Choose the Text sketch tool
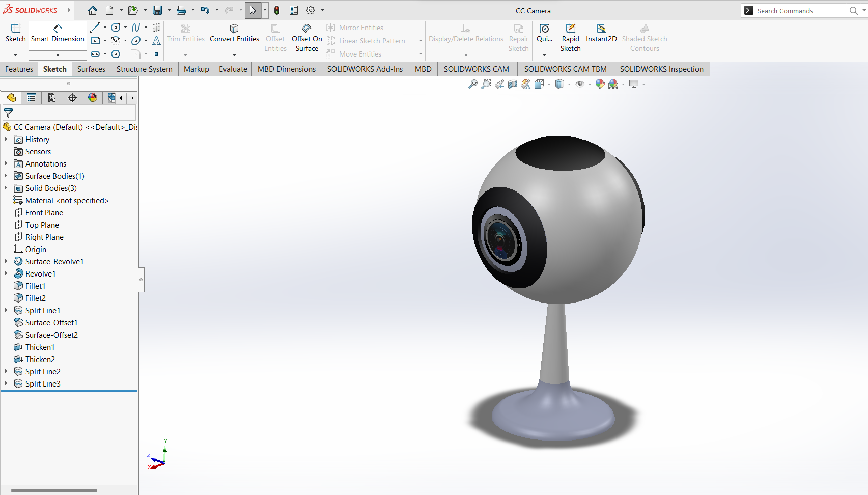Screen dimensions: 868x495 [156, 41]
